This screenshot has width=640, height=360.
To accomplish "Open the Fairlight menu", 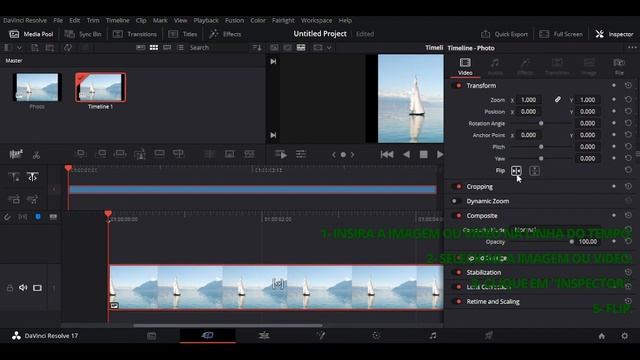I will pyautogui.click(x=283, y=20).
